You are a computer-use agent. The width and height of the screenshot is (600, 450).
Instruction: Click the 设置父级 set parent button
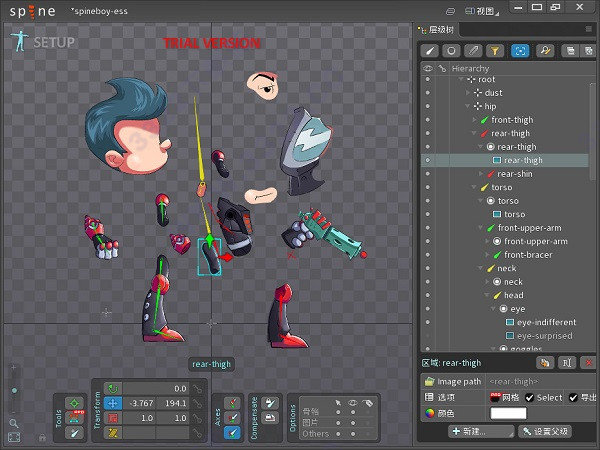point(545,431)
